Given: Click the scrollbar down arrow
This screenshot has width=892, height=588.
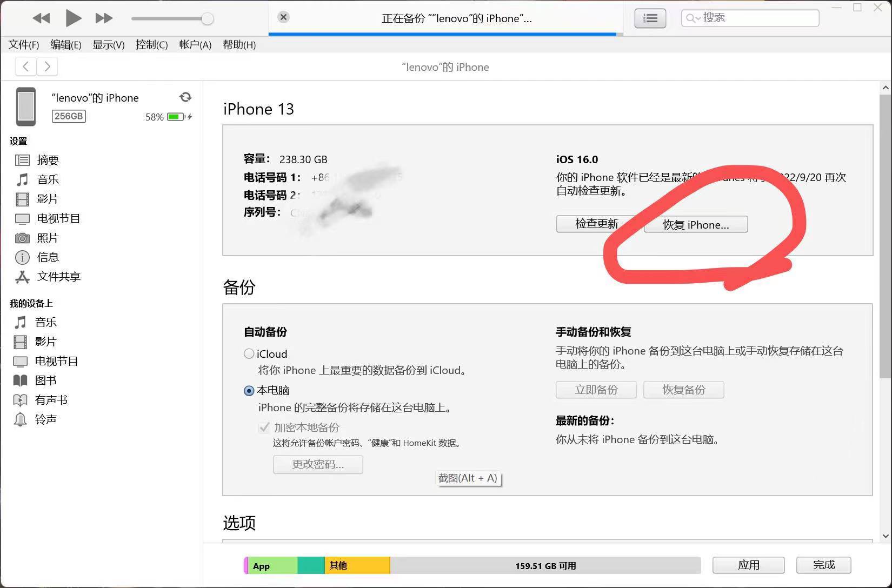Looking at the screenshot, I should (x=885, y=536).
